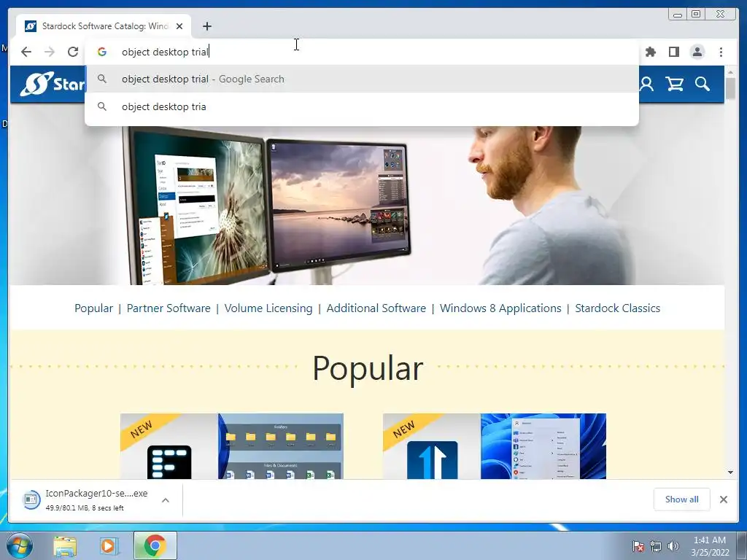The image size is (747, 560).
Task: Open the Windows 8 Applications link
Action: click(x=500, y=308)
